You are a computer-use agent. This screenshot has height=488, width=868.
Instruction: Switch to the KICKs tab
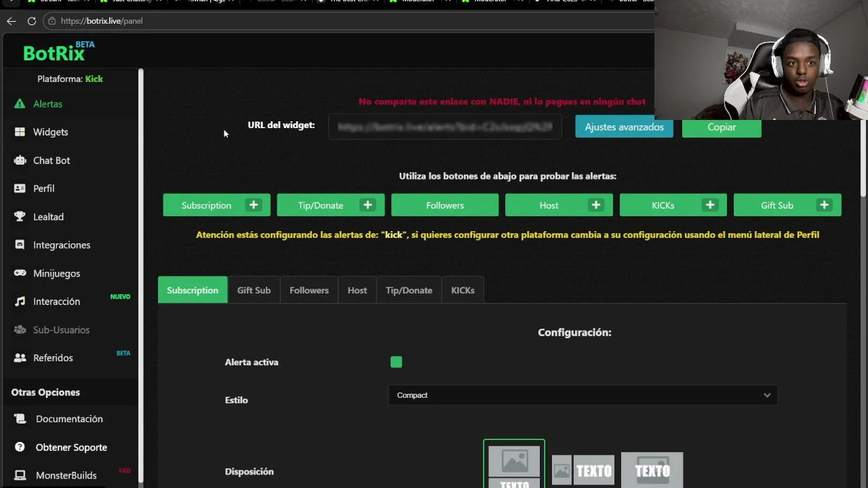462,290
